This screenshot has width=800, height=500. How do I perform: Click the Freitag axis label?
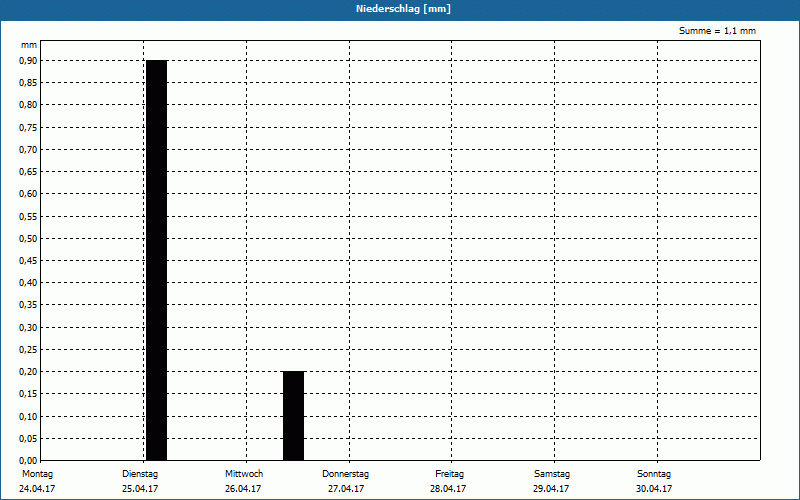click(449, 474)
